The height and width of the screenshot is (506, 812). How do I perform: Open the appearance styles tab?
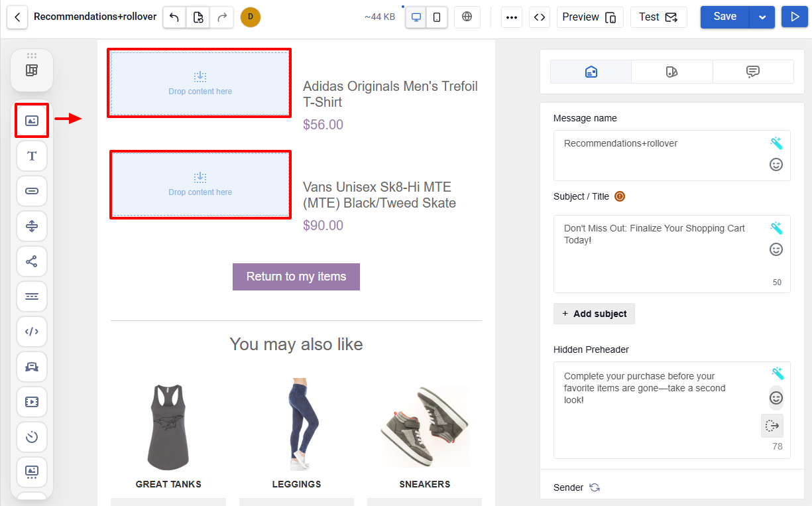click(672, 72)
